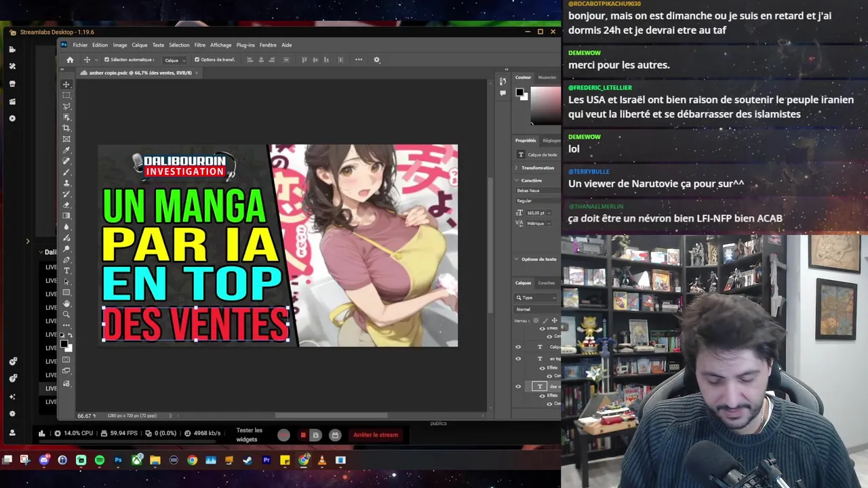Image resolution: width=868 pixels, height=488 pixels.
Task: Select the Gradient tool
Action: 66,216
